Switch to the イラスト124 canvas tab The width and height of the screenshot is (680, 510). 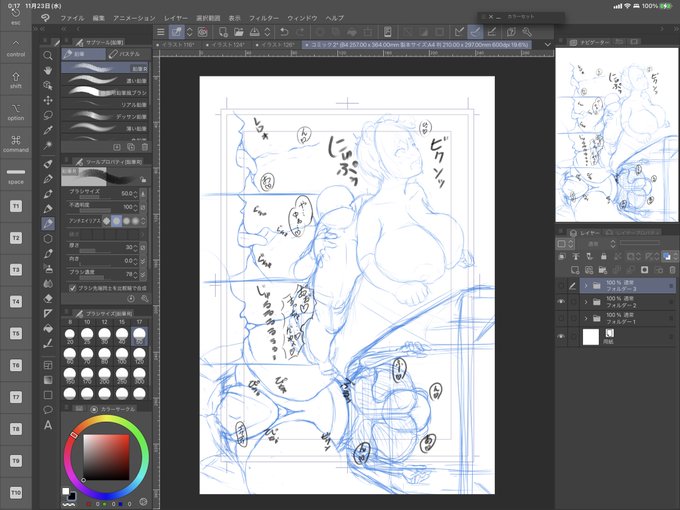pyautogui.click(x=228, y=44)
